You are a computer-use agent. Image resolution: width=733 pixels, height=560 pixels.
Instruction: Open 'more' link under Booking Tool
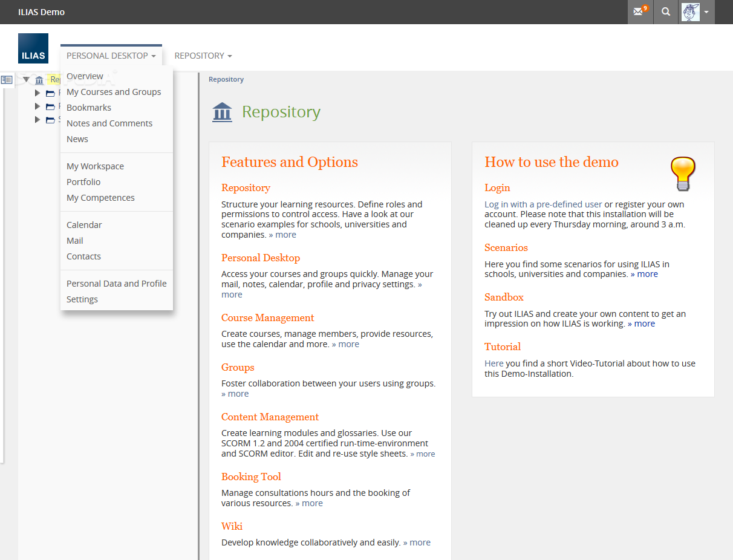[x=309, y=503]
